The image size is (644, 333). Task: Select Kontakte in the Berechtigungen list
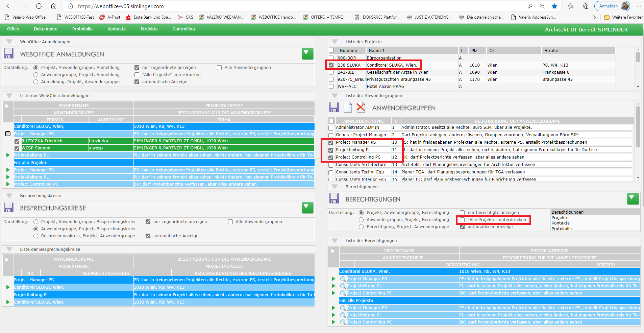[561, 223]
